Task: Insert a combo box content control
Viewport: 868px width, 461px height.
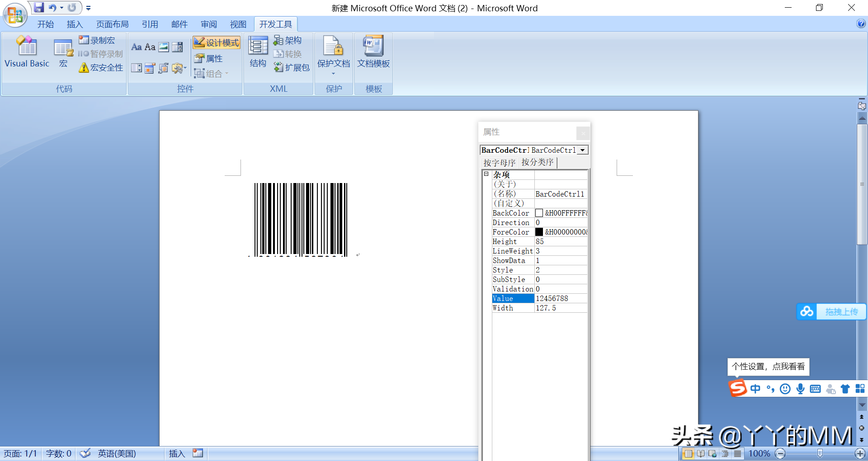Action: [x=178, y=47]
